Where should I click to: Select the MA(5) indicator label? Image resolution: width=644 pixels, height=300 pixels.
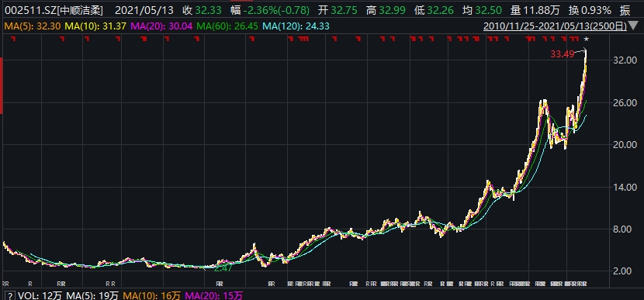32,27
